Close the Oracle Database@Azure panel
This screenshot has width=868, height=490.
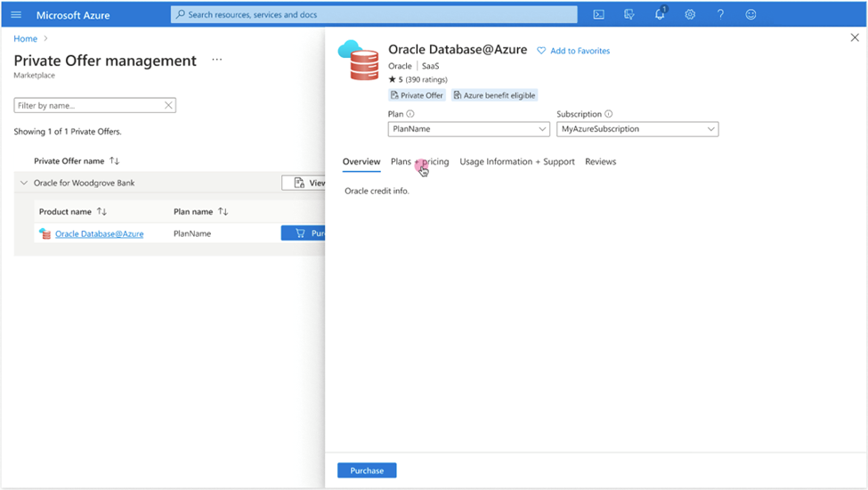[x=855, y=37]
